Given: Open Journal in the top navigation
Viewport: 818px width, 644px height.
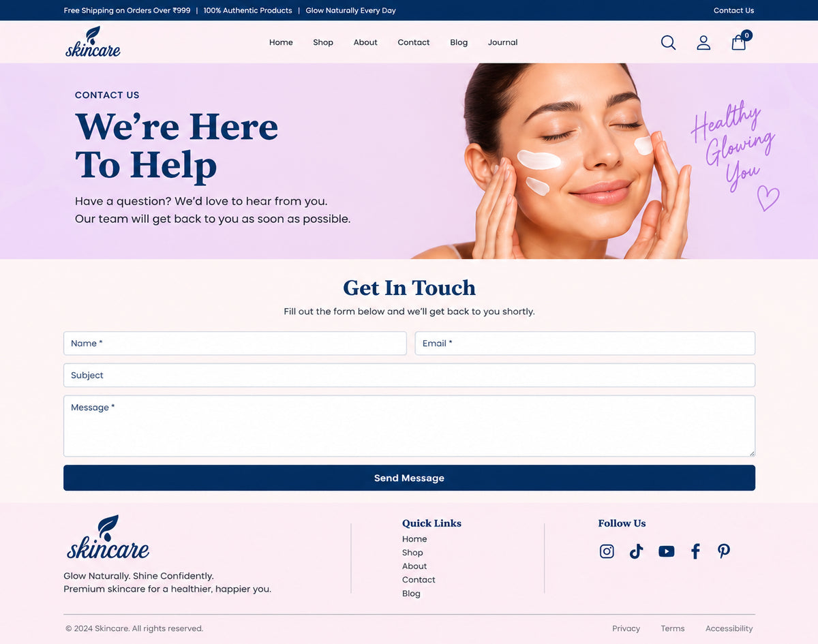Looking at the screenshot, I should click(x=503, y=42).
